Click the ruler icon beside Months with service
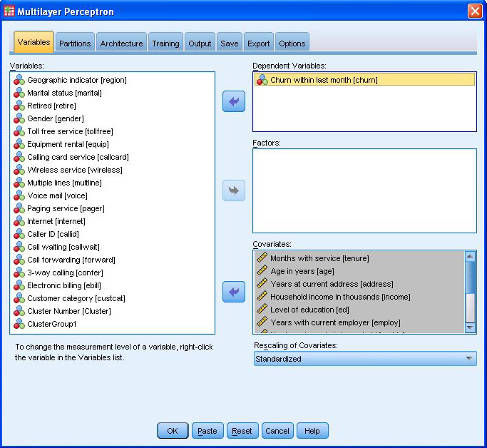The image size is (487, 448). pos(262,258)
